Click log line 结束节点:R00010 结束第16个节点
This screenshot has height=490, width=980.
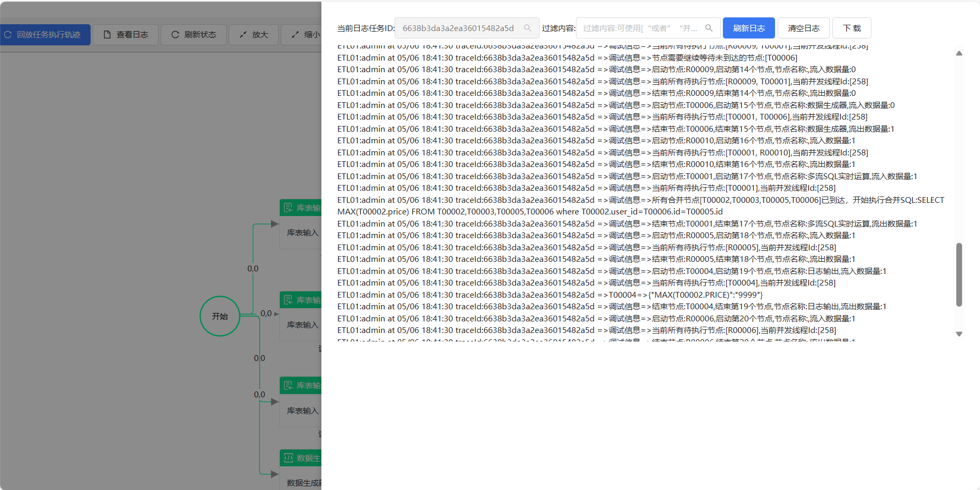pyautogui.click(x=596, y=164)
